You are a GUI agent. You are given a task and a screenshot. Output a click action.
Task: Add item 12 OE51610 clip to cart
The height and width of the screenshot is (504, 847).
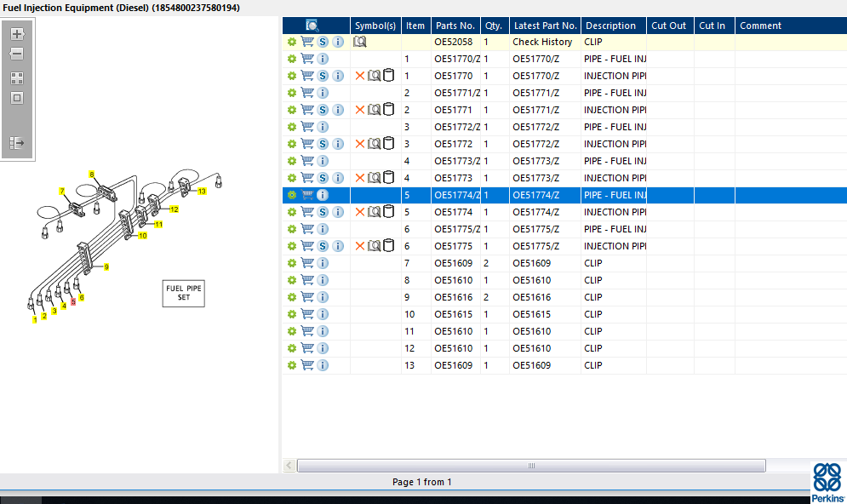point(307,348)
